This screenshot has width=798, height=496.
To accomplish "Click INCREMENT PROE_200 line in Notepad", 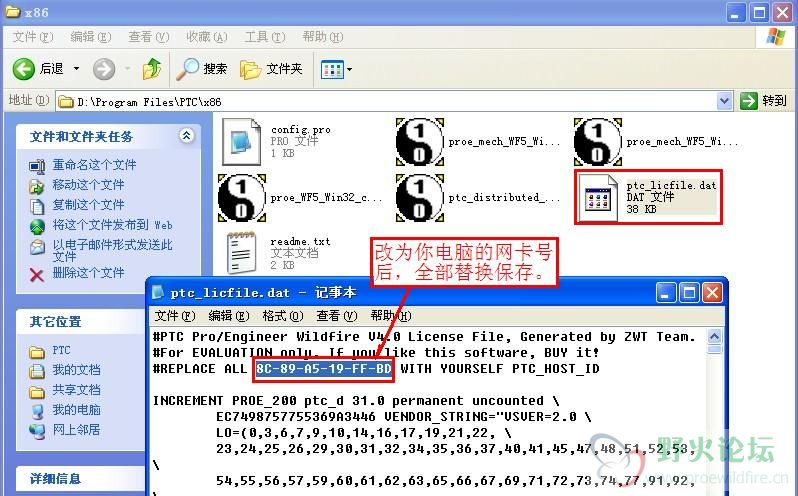I will tap(356, 400).
